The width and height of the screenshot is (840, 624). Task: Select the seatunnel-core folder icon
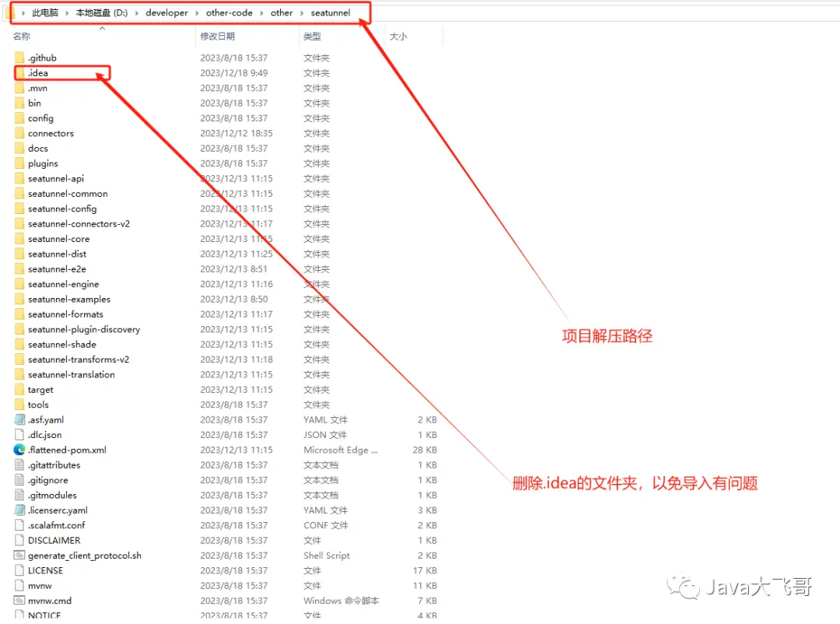pyautogui.click(x=19, y=239)
